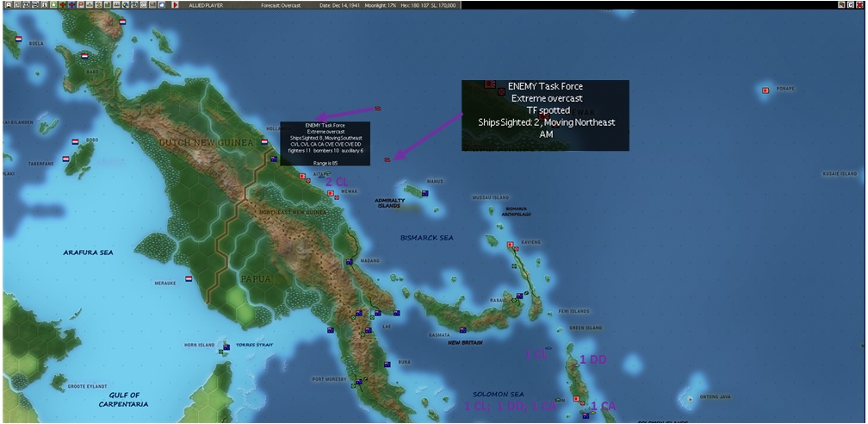
Task: Select the Dutch flag base at Taberfane
Action: click(65, 159)
